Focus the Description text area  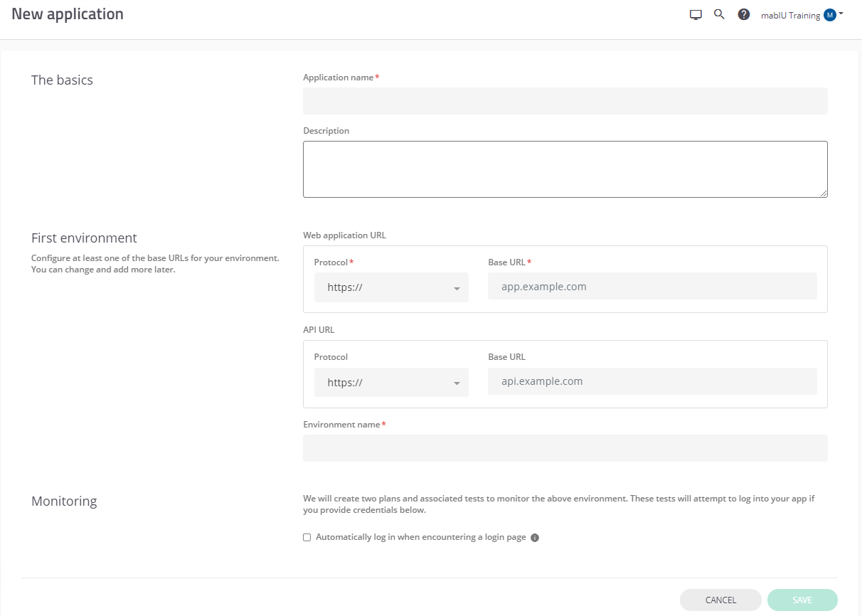tap(565, 169)
